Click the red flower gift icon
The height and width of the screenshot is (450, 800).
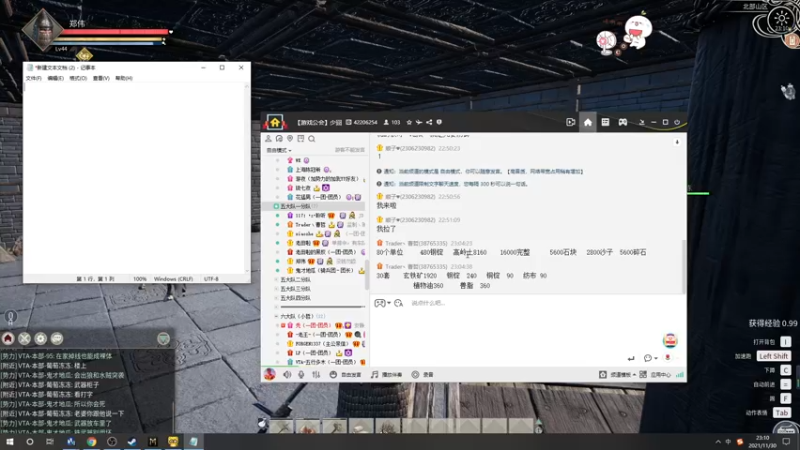pos(667,358)
